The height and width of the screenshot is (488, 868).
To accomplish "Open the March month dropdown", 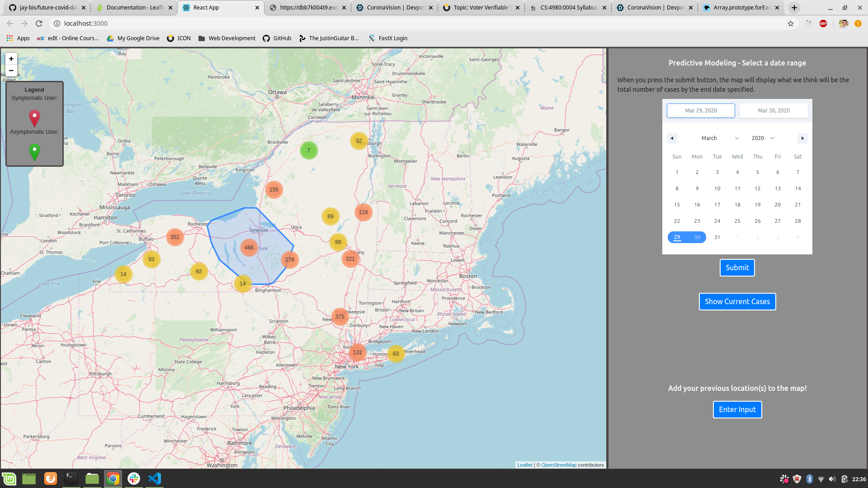I will pyautogui.click(x=720, y=138).
